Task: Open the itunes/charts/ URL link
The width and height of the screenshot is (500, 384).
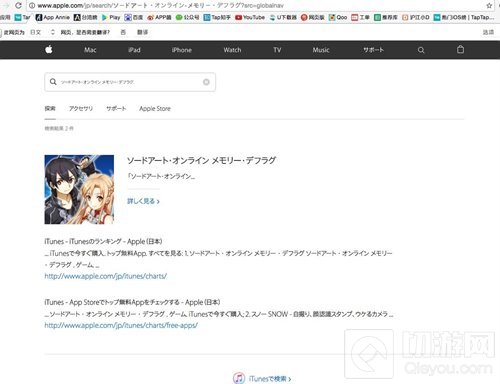Action: (106, 276)
